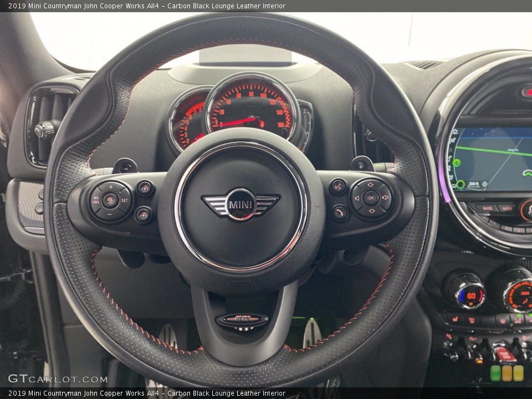Tap the upper distance-control button left of hub
The height and width of the screenshot is (399, 532).
(x=145, y=188)
